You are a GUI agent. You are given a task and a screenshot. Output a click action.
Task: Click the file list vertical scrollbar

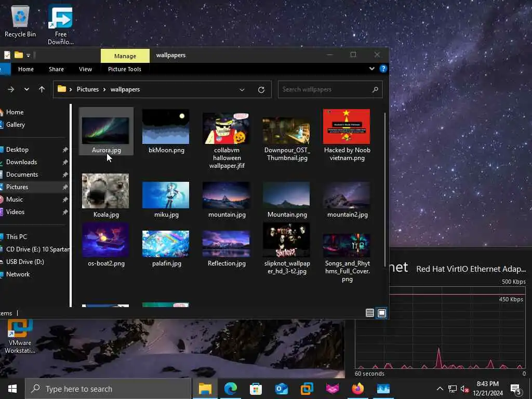click(385, 190)
